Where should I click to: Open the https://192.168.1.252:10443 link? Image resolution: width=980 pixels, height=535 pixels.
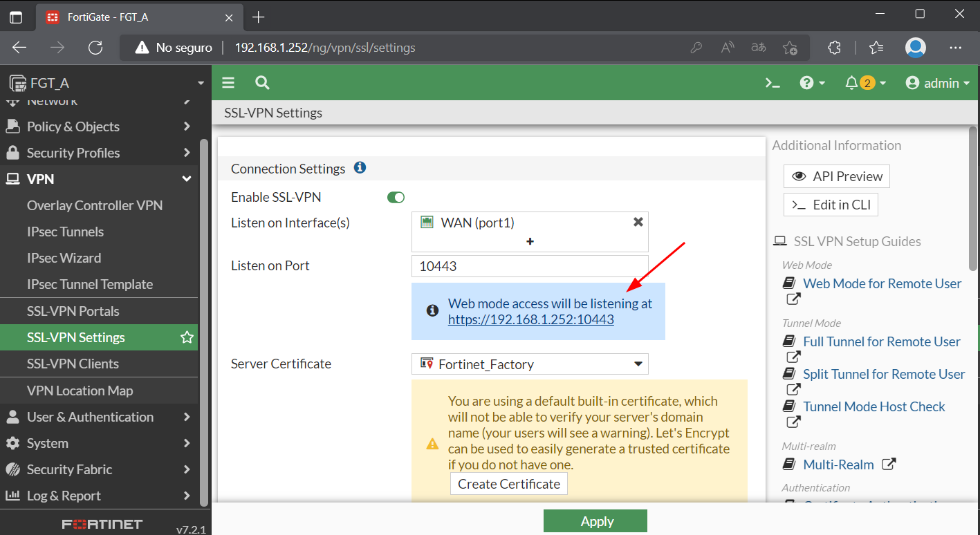point(530,319)
